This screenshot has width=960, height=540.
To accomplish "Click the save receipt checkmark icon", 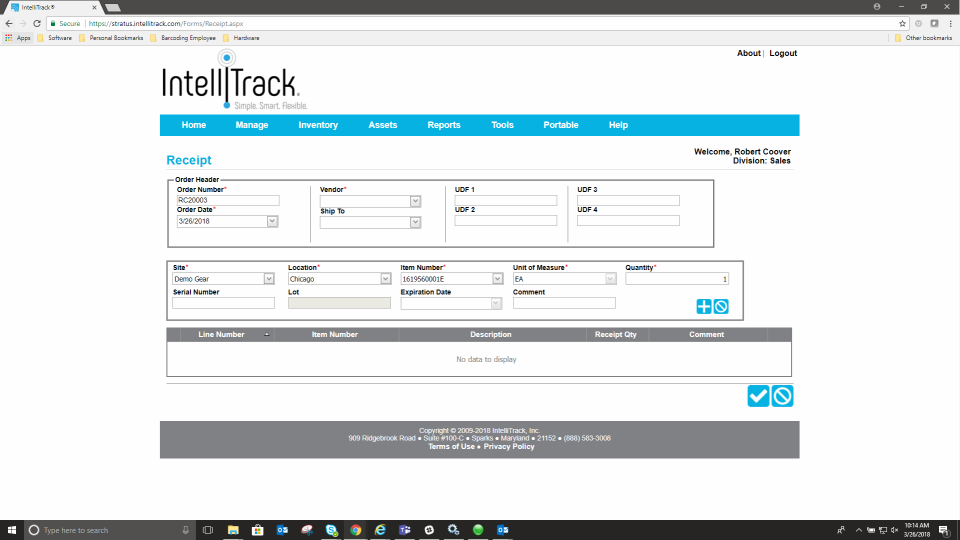I will 758,396.
